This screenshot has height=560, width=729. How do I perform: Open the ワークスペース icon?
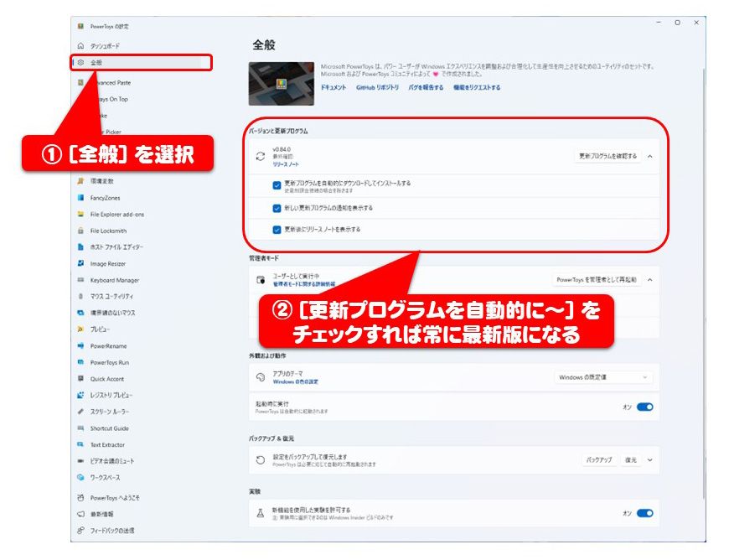pyautogui.click(x=81, y=477)
